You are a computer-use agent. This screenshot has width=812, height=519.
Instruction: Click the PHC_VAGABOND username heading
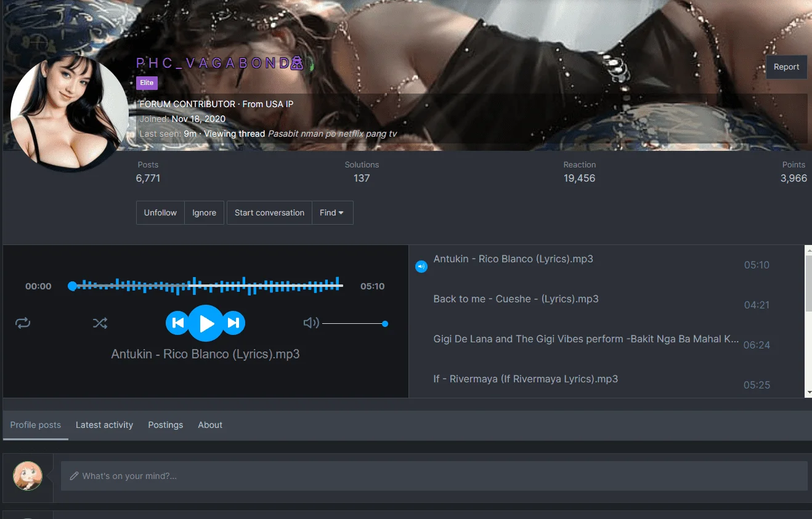[x=221, y=63]
